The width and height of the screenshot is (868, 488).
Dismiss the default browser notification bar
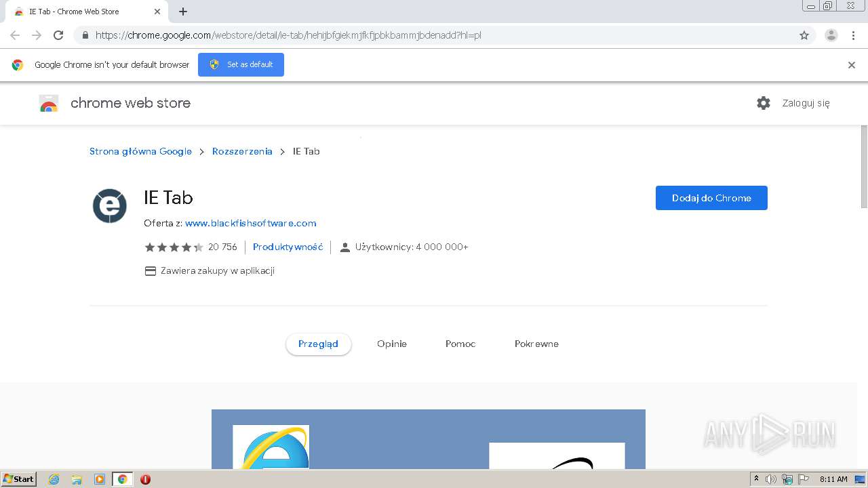tap(852, 65)
